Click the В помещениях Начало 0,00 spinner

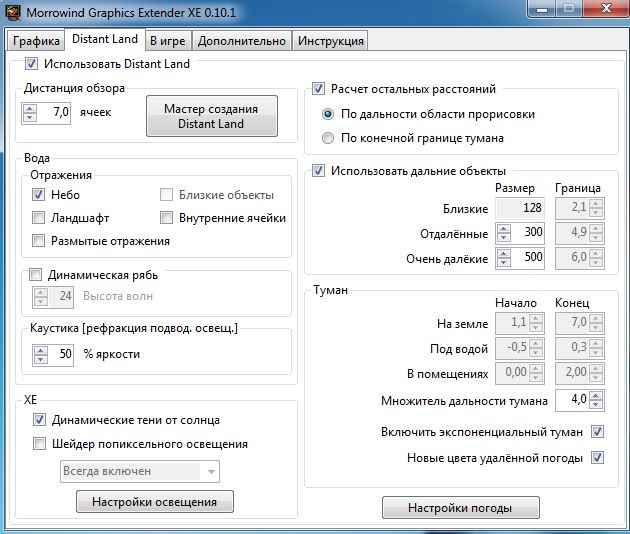(520, 373)
